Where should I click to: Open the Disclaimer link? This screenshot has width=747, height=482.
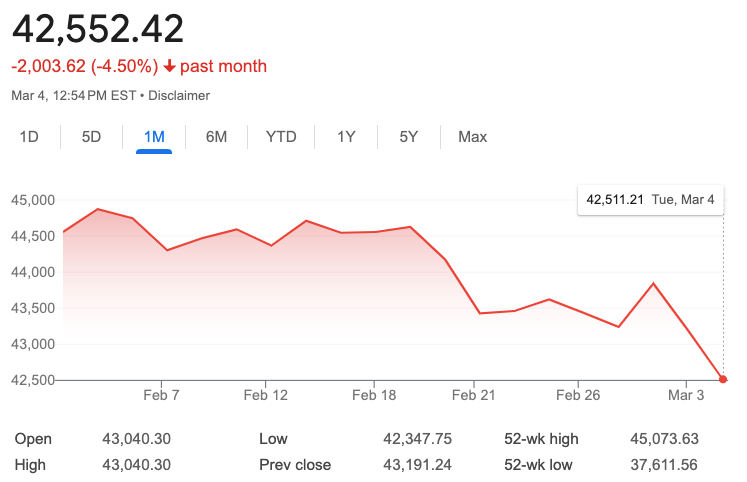[179, 95]
